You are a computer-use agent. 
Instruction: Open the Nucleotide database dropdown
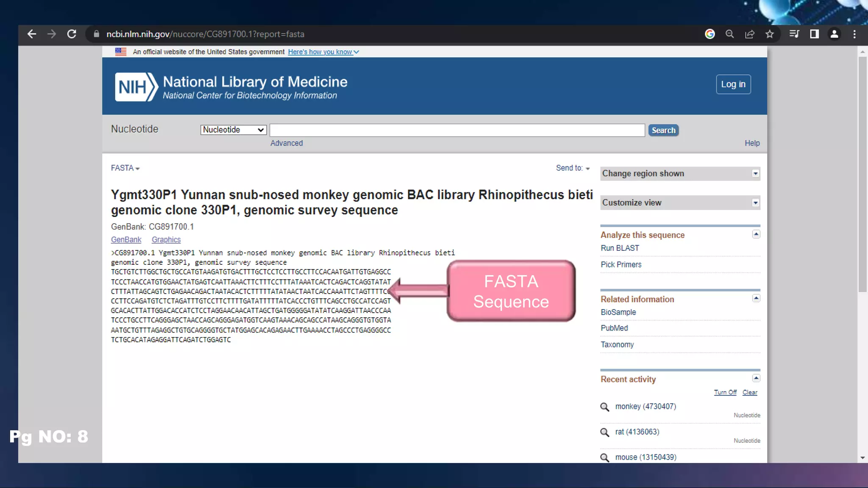pyautogui.click(x=233, y=130)
